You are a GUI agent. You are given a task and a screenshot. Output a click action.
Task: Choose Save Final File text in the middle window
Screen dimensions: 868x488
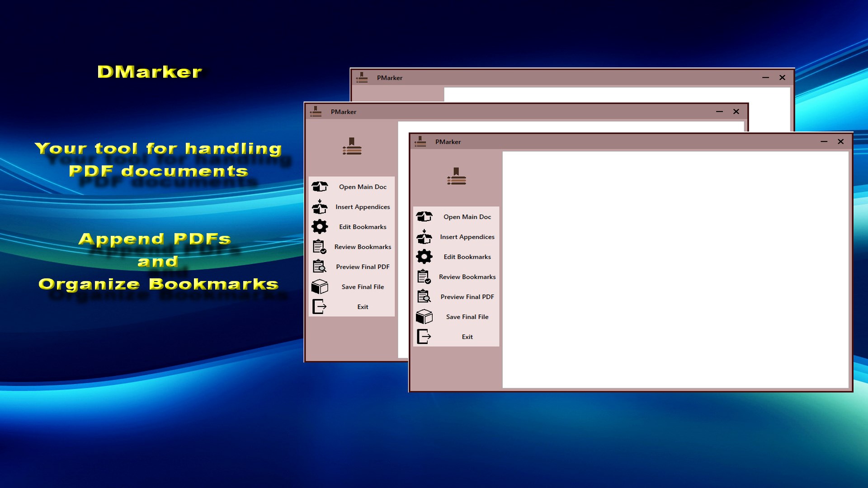pyautogui.click(x=363, y=287)
